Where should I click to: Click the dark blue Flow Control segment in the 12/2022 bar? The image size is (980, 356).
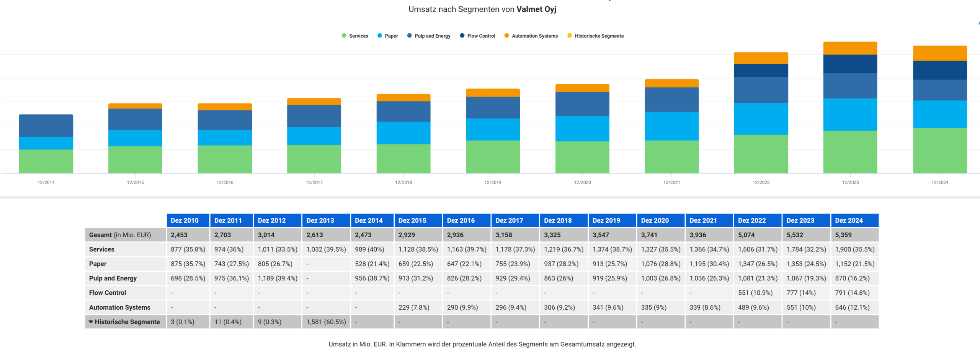coord(761,71)
